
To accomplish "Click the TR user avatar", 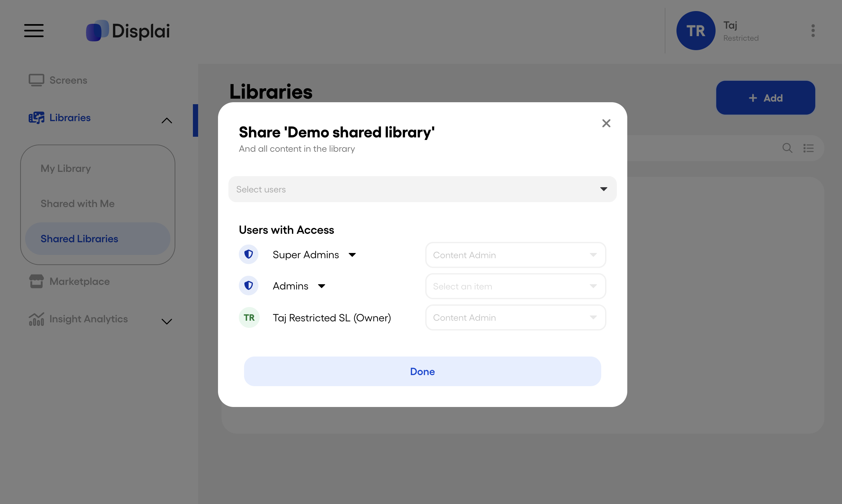I will coord(696,31).
